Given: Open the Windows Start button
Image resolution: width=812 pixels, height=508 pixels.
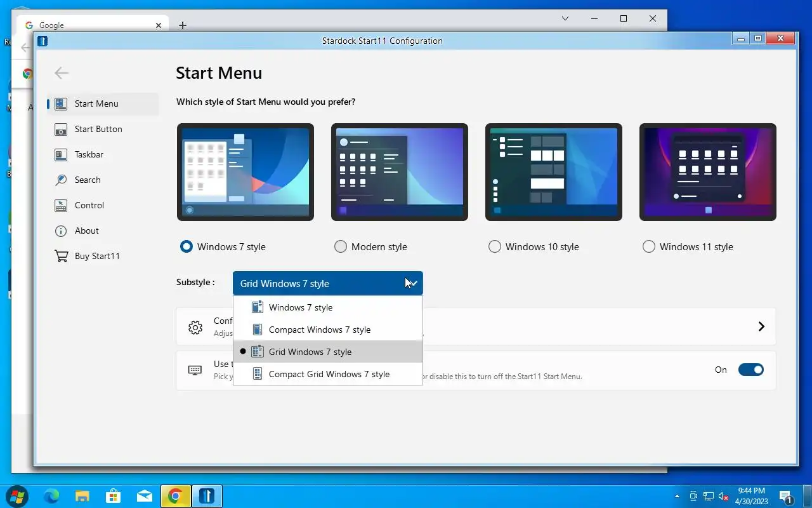Looking at the screenshot, I should tap(16, 496).
